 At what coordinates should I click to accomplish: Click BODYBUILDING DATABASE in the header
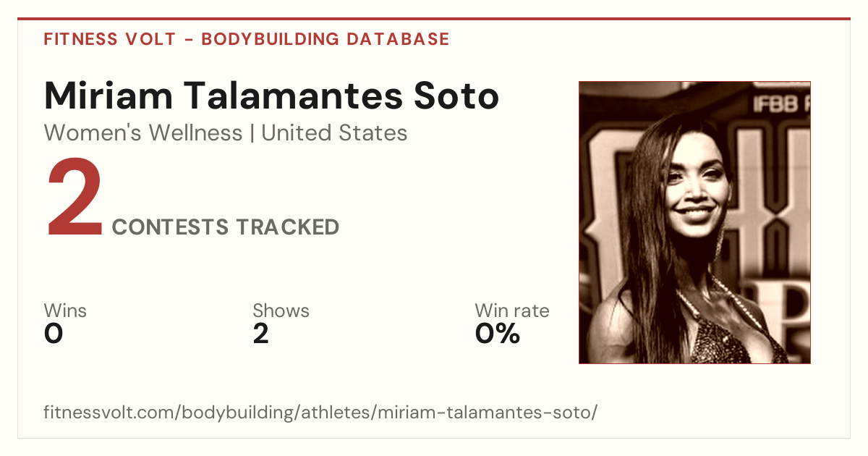click(x=325, y=39)
